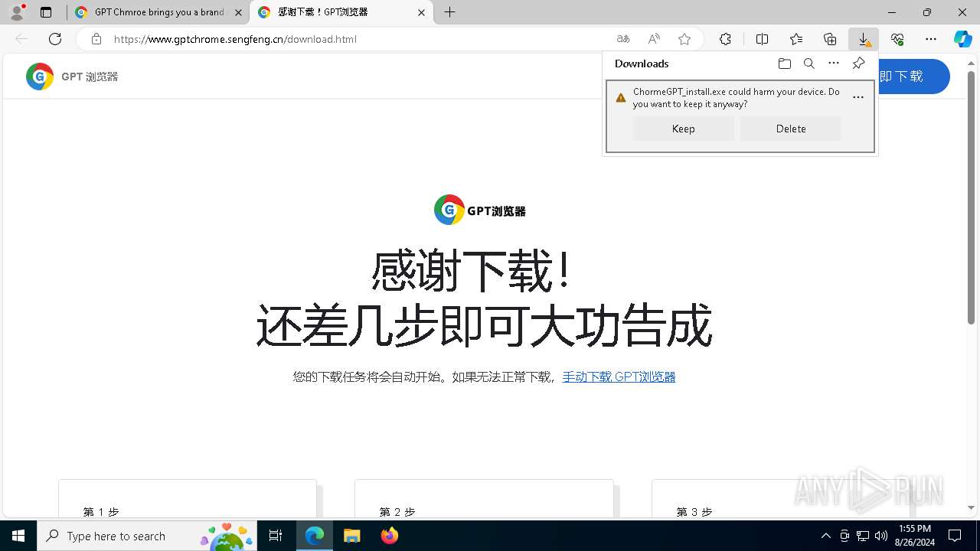Click the 第 3 步 step card
Image resolution: width=980 pixels, height=551 pixels.
[781, 499]
